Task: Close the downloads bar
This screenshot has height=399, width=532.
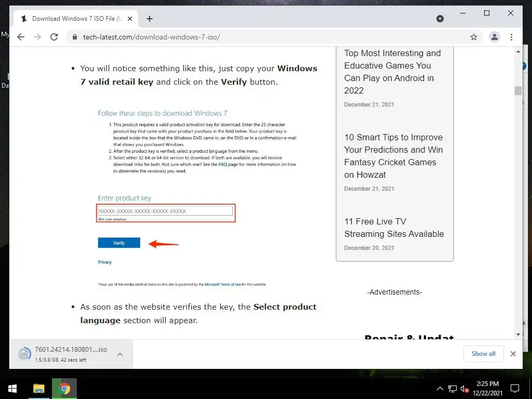Action: click(513, 354)
